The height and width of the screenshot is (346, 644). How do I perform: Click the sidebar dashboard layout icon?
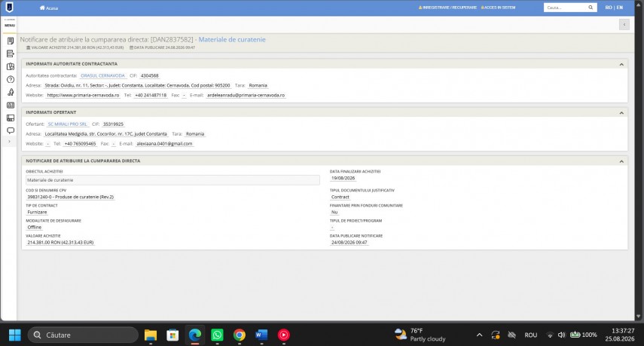[x=11, y=118]
